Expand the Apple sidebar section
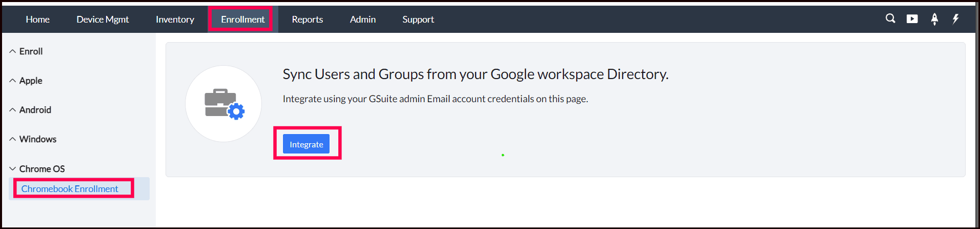 [x=26, y=81]
